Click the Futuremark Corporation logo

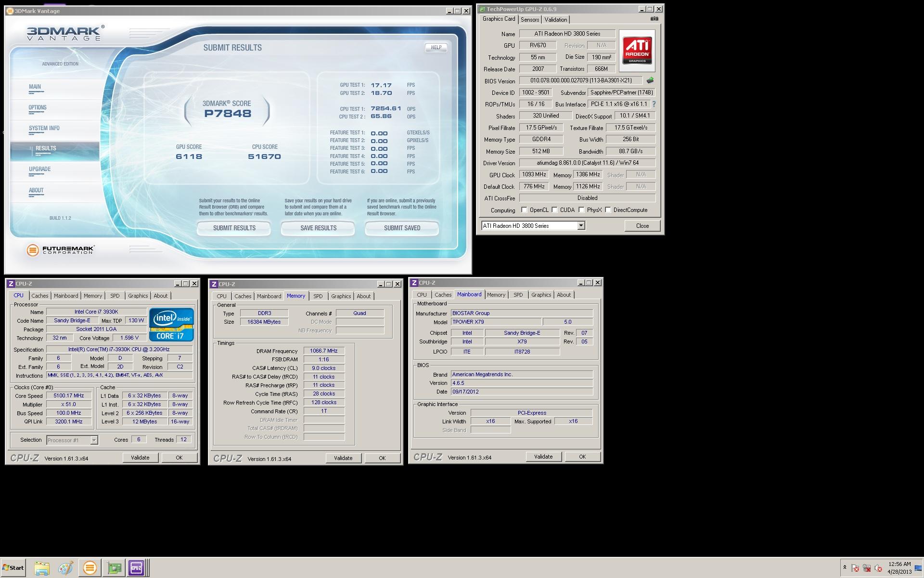61,250
